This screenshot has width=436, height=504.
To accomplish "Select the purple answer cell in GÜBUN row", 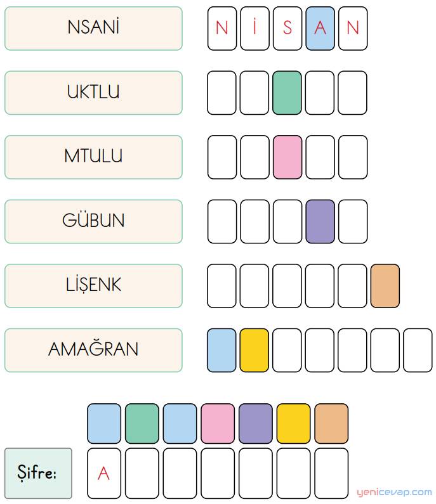I will [320, 221].
